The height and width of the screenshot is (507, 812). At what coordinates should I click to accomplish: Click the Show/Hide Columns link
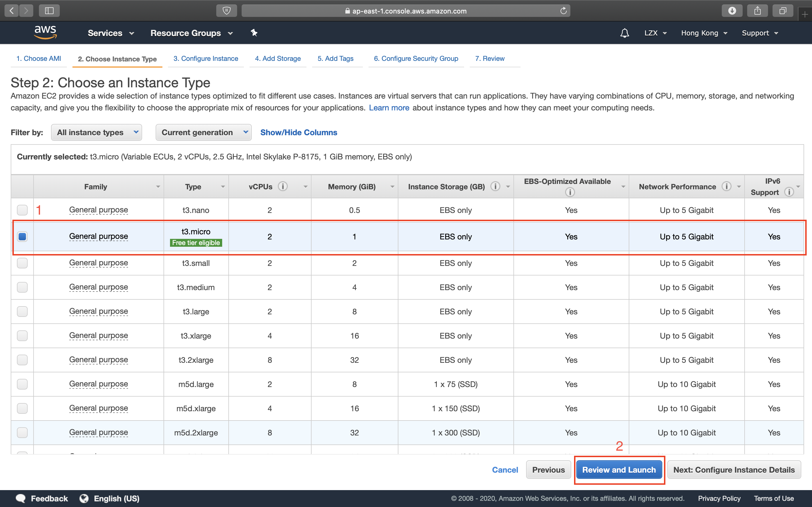[299, 132]
